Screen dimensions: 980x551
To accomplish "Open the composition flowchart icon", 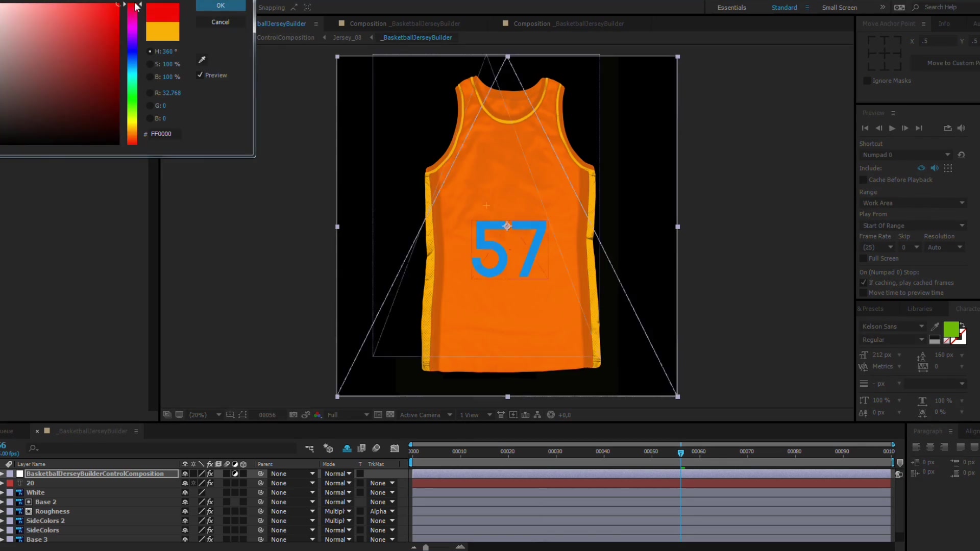I will (x=537, y=415).
